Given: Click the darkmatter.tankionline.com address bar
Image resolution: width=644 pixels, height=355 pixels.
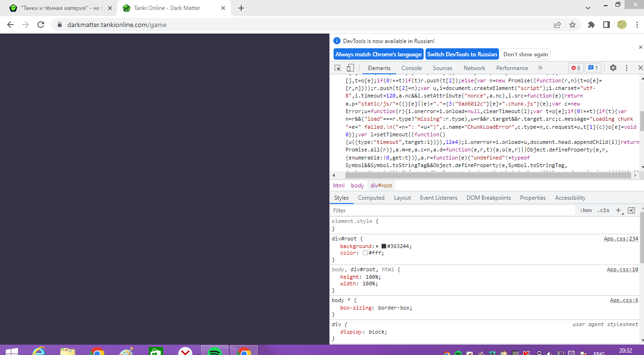Looking at the screenshot, I should pos(117,25).
